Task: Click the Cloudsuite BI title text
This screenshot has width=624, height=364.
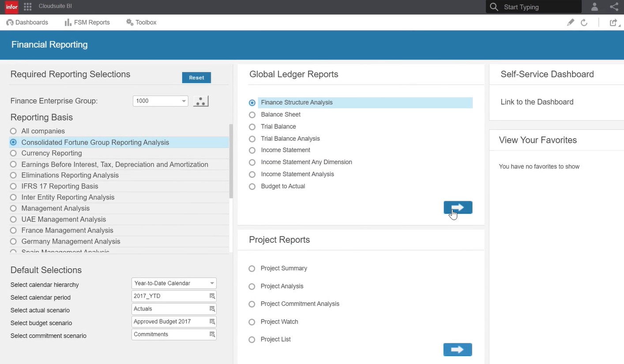Action: pos(55,6)
